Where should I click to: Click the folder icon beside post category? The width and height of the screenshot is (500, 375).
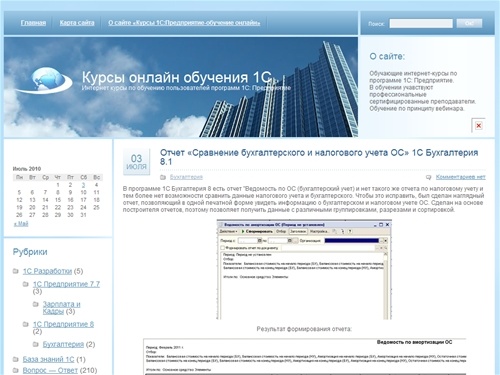click(163, 177)
